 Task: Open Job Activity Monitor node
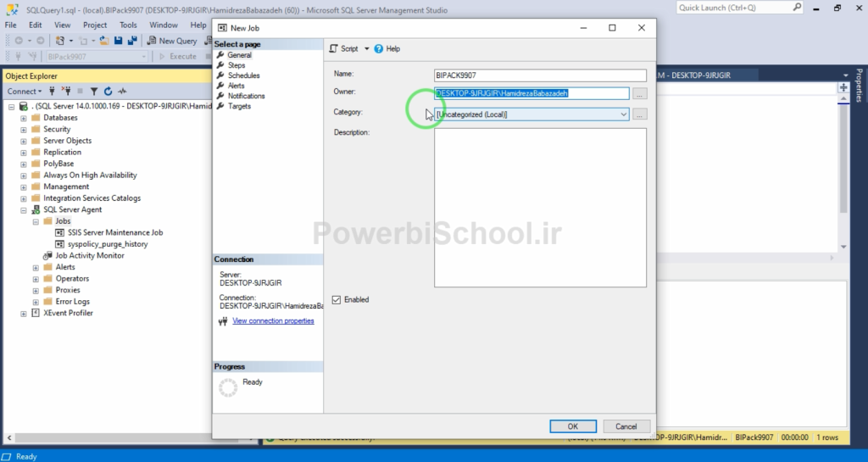point(89,255)
